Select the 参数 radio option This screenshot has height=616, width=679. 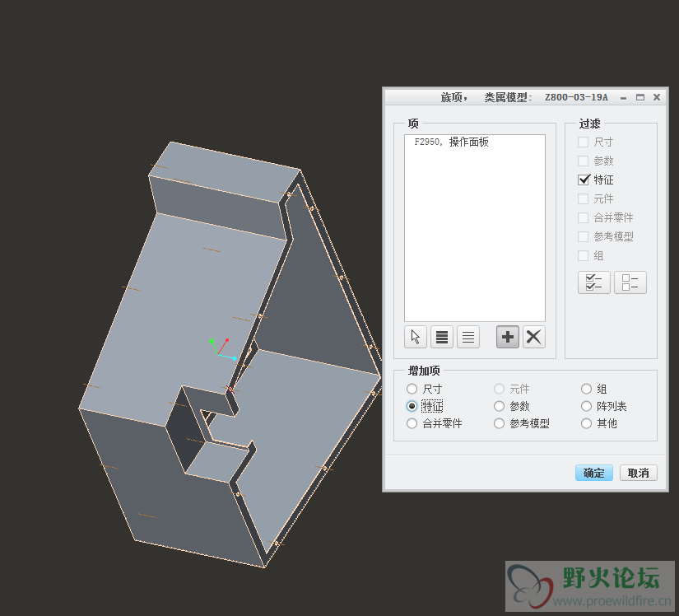500,406
